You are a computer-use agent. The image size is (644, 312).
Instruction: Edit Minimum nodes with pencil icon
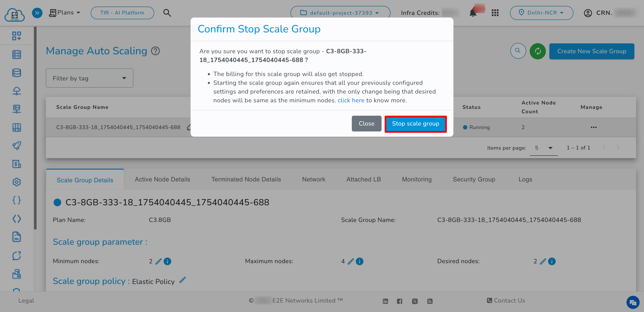pos(158,261)
